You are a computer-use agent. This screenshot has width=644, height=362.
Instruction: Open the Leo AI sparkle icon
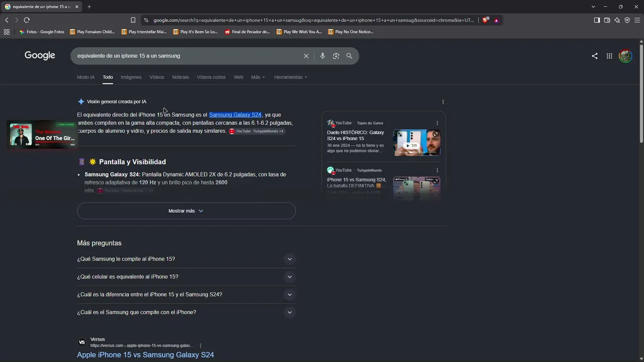point(617,20)
